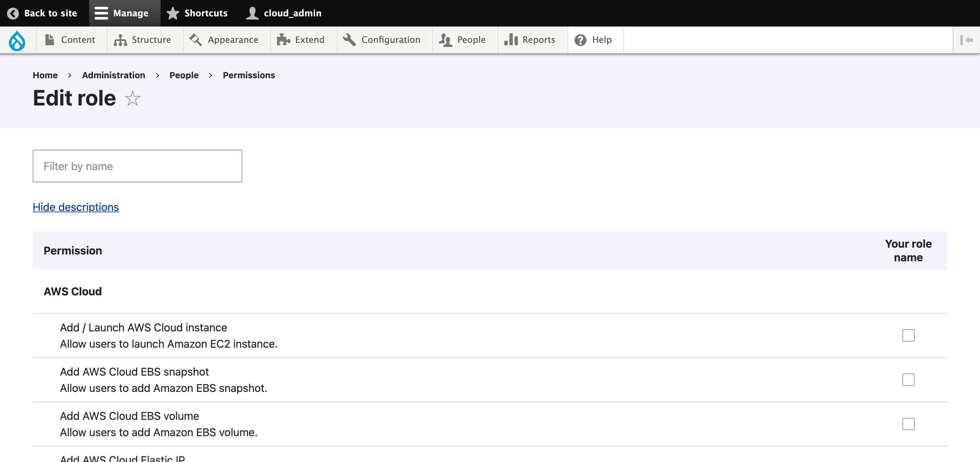The height and width of the screenshot is (462, 980).
Task: Open Help via the question mark icon
Action: [580, 40]
